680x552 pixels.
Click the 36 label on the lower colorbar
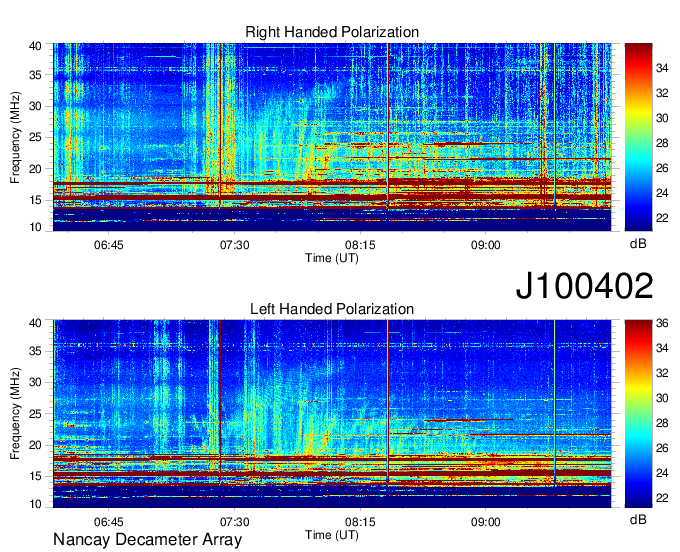[x=662, y=323]
